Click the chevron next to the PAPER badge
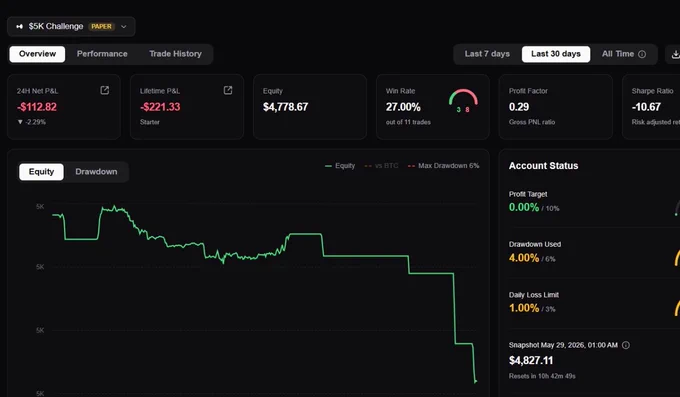This screenshot has width=680, height=397. 124,26
